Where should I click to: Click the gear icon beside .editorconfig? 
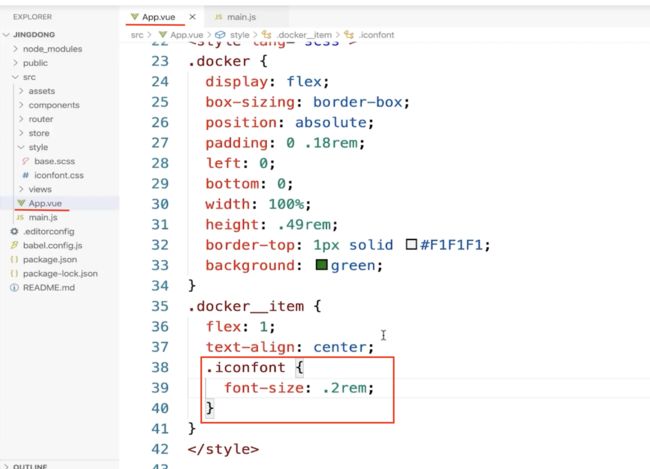pos(14,231)
